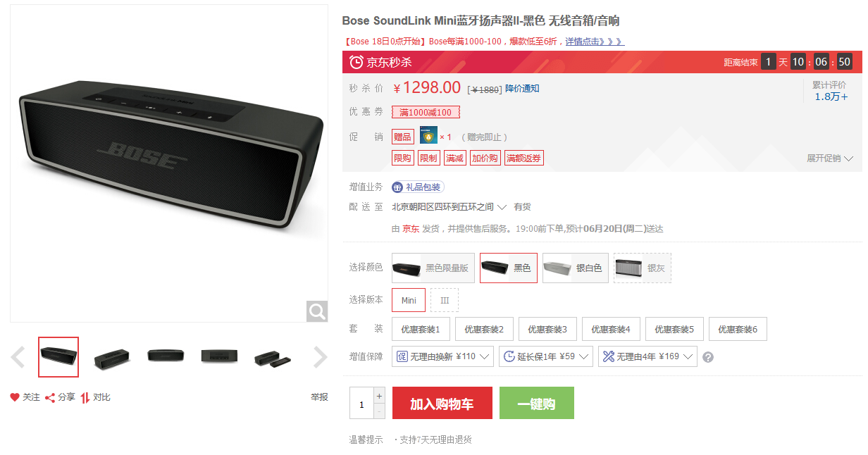This screenshot has height=455, width=868.
Task: Click the 分享 share icon
Action: point(50,397)
